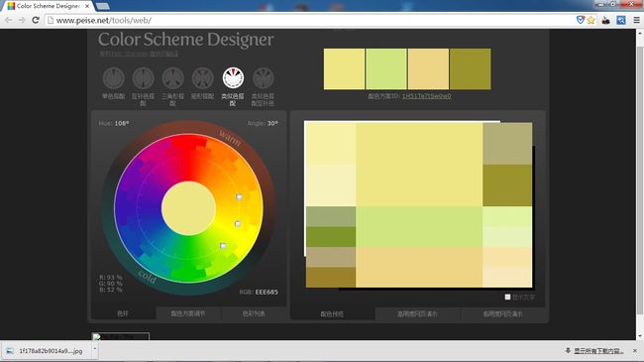644x362 pixels.
Task: Click the large light green preview block
Action: point(419,227)
